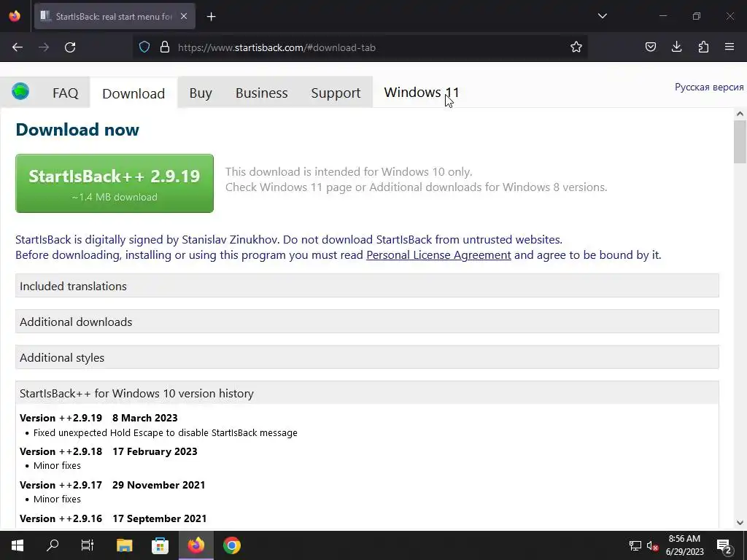Viewport: 747px width, 560px height.
Task: Click the Download now heading
Action: [x=77, y=130]
